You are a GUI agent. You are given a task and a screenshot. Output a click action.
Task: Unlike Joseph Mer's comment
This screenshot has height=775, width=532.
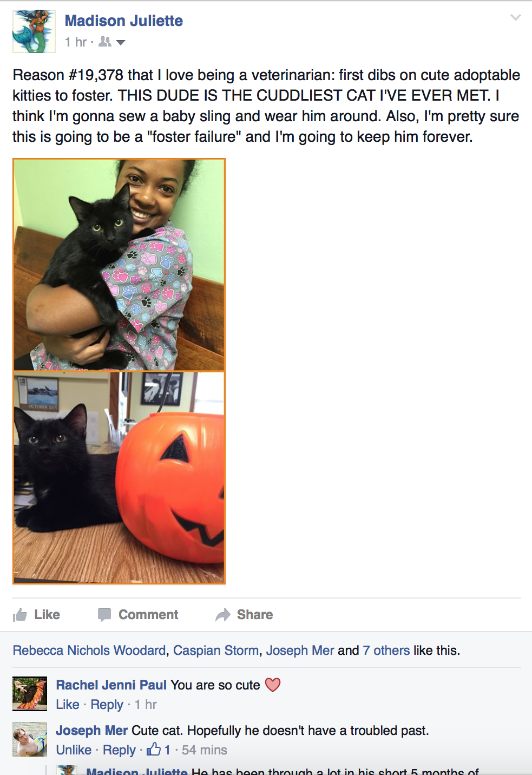[x=74, y=750]
